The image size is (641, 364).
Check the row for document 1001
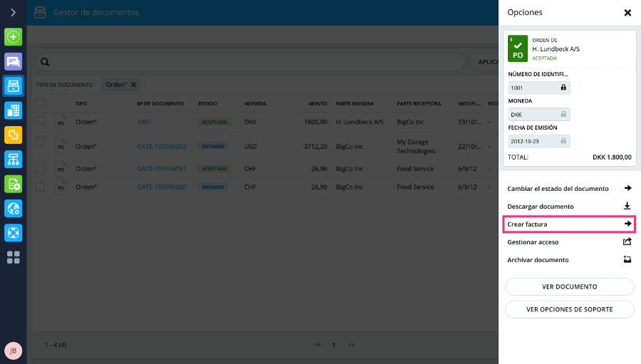coord(41,120)
